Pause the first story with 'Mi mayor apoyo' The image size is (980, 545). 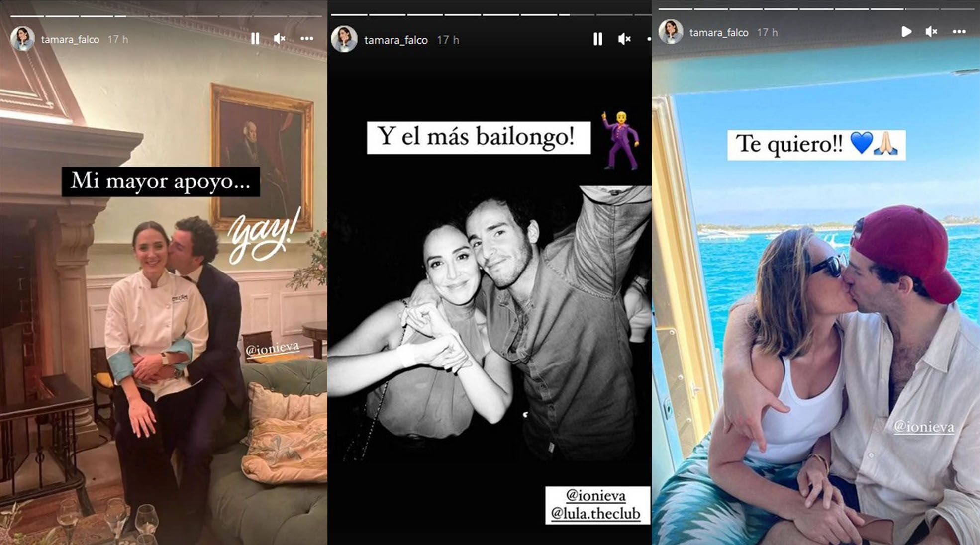click(255, 39)
